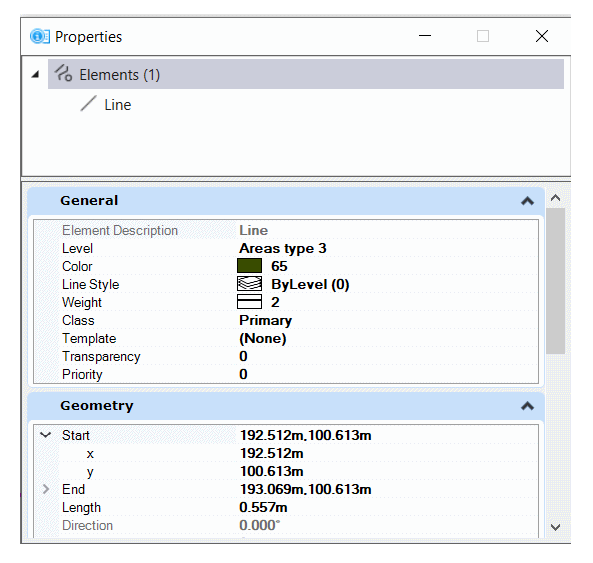Open the ByLevel (0) line style value

[310, 284]
